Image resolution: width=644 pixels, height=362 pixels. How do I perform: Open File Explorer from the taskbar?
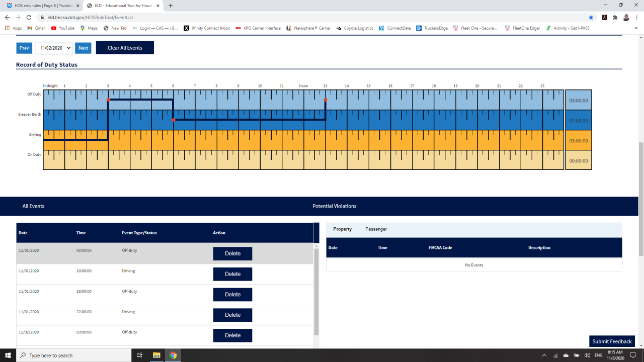click(156, 355)
